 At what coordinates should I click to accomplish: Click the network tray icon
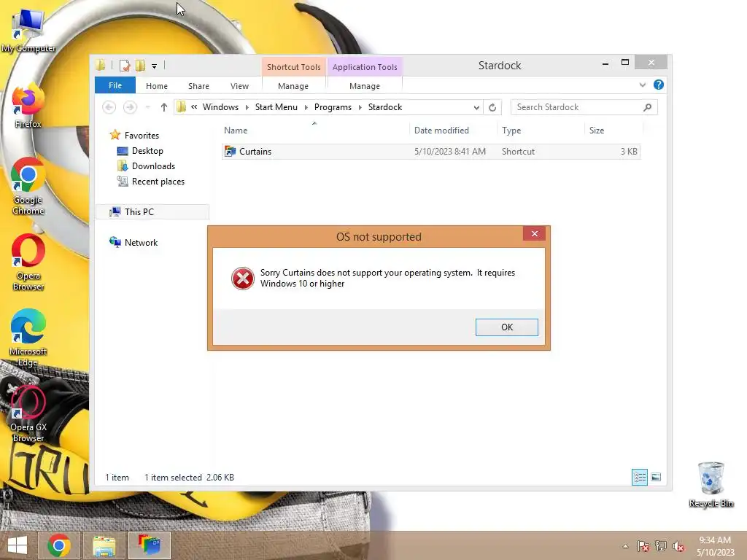pos(661,546)
